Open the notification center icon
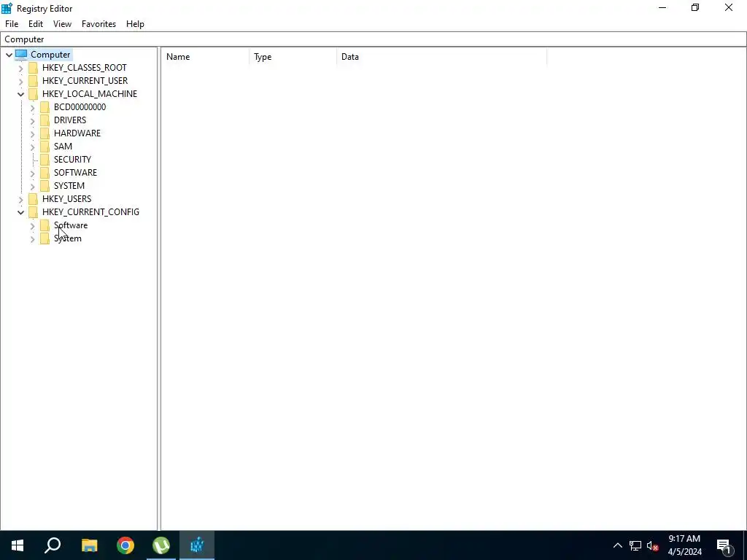Screen dimensions: 747x560 724,545
